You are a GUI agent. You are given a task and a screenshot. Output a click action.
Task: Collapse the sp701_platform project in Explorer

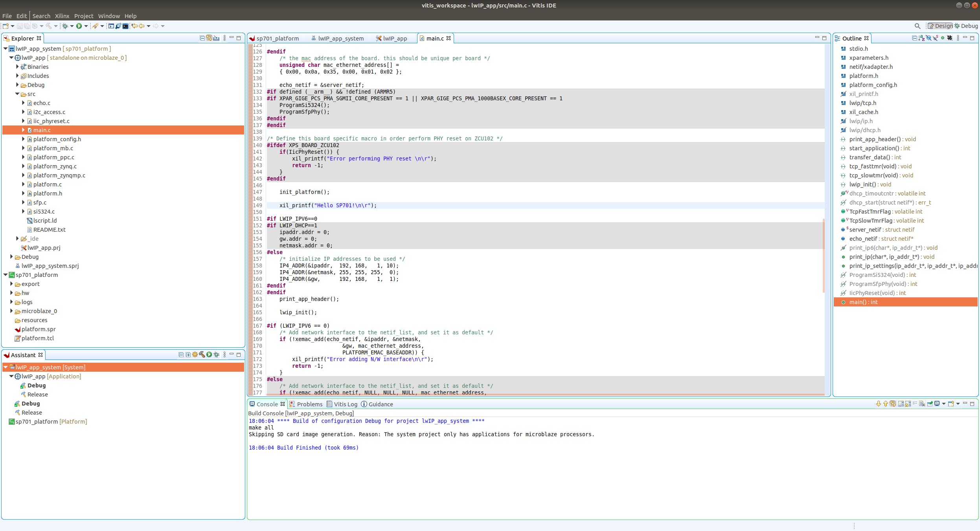click(x=5, y=275)
